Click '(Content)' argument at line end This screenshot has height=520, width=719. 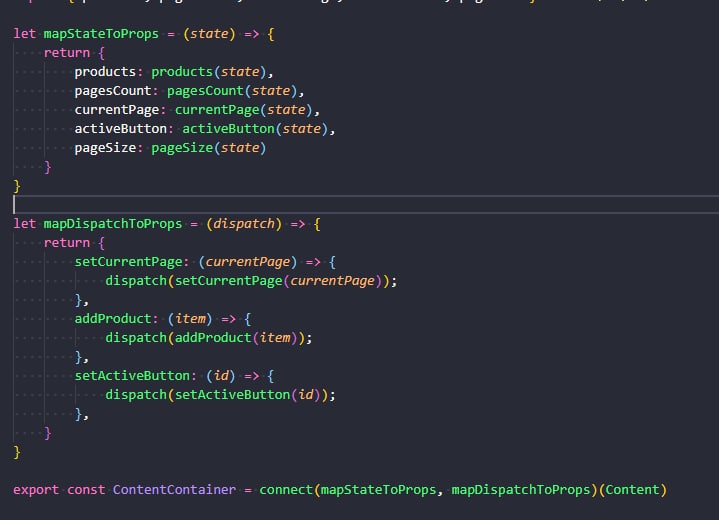[632, 490]
